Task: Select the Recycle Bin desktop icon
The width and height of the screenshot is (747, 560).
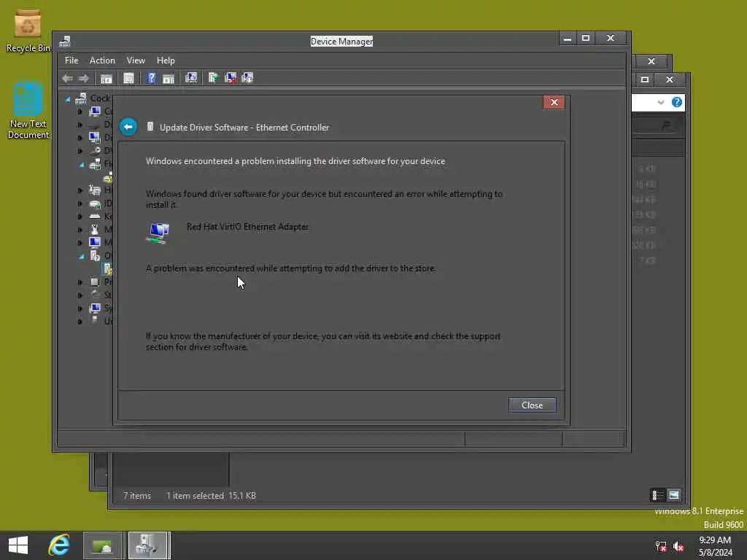Action: point(28,31)
